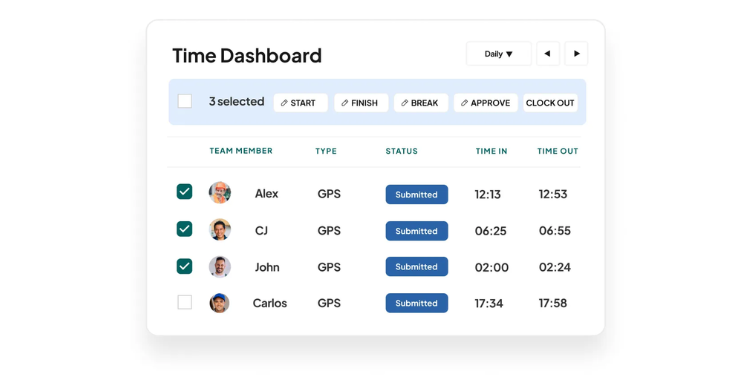The height and width of the screenshot is (375, 750).
Task: Click the Submitted badge in Alex's row
Action: (417, 195)
